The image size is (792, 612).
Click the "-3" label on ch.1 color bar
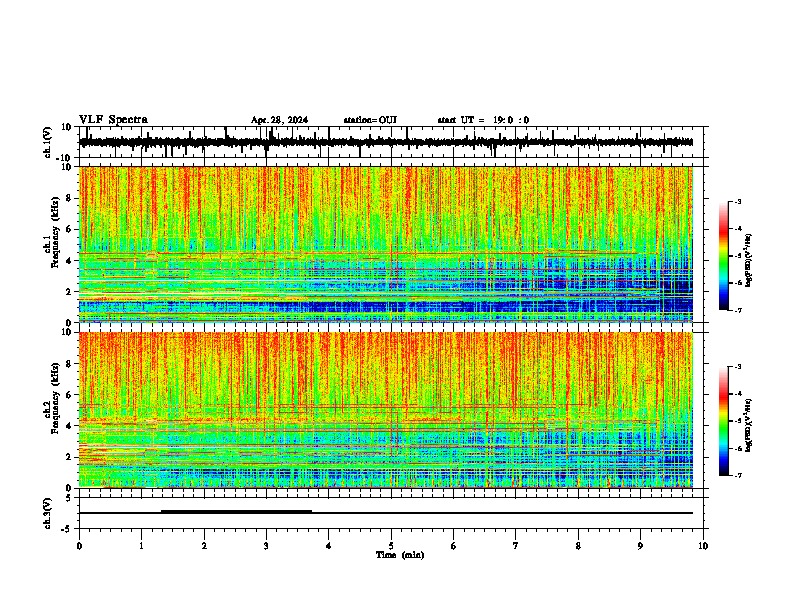pyautogui.click(x=738, y=201)
